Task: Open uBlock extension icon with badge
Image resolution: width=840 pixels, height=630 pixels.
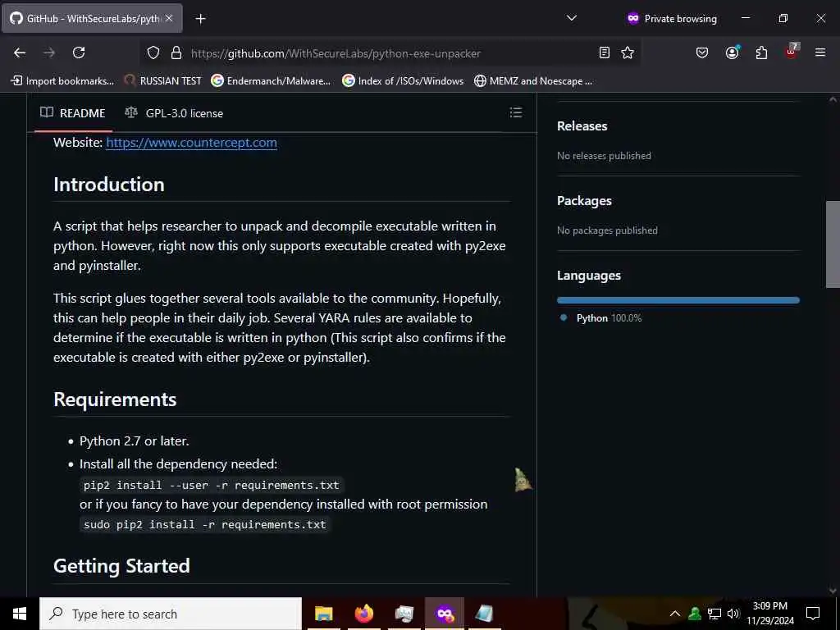Action: tap(792, 52)
